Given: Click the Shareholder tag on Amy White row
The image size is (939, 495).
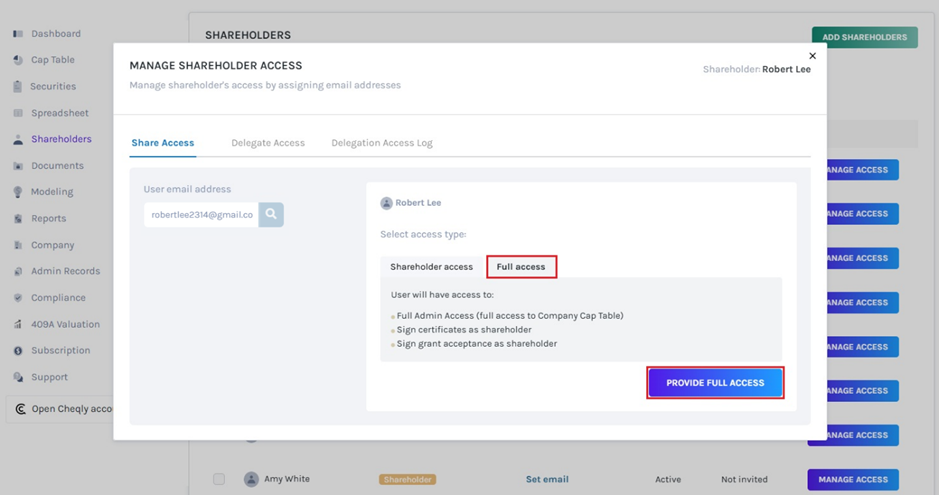Looking at the screenshot, I should (x=408, y=479).
